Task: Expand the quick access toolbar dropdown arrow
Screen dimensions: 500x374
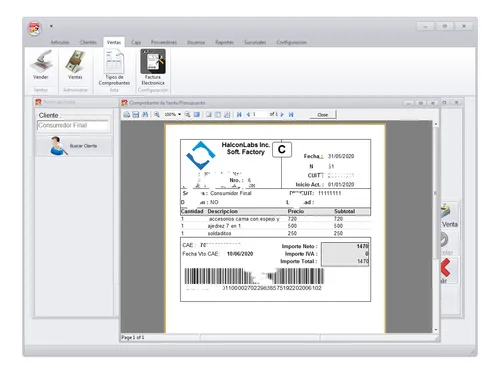Action: [x=51, y=26]
